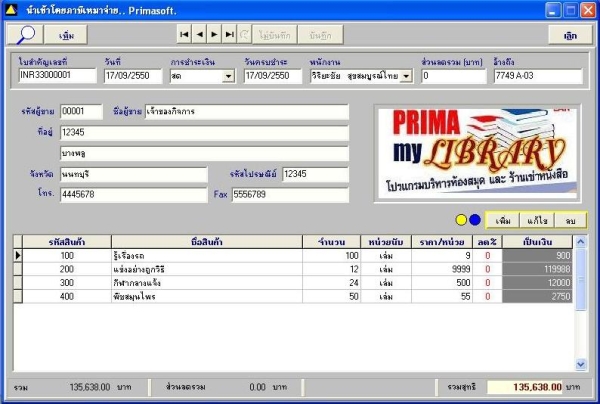This screenshot has width=600, height=404.
Task: Click the invoice number field INR33000001
Action: 57,75
